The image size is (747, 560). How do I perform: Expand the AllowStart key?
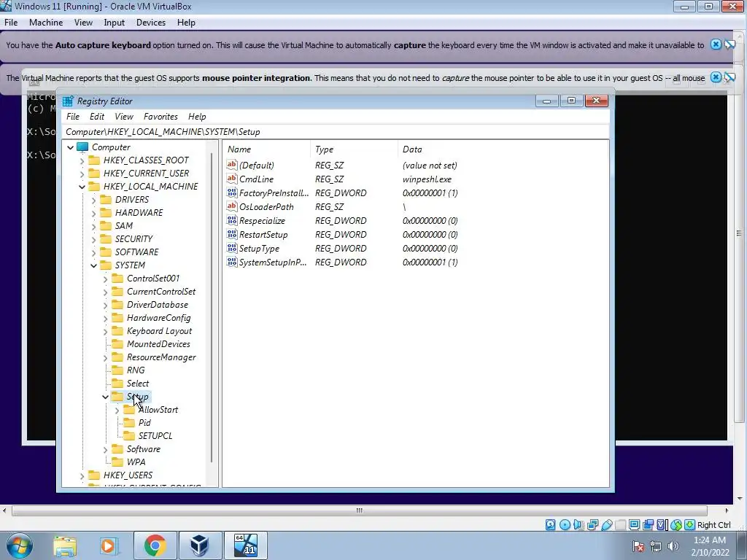[117, 410]
